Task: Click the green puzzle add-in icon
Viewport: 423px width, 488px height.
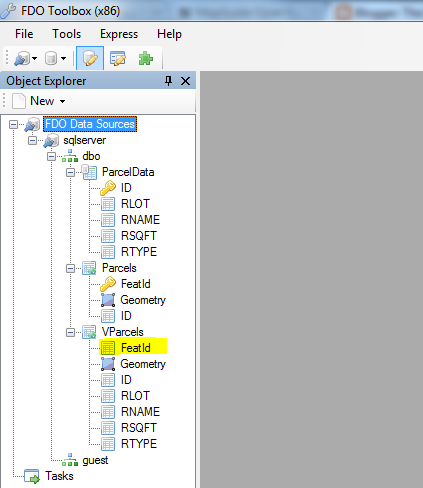Action: tap(146, 58)
